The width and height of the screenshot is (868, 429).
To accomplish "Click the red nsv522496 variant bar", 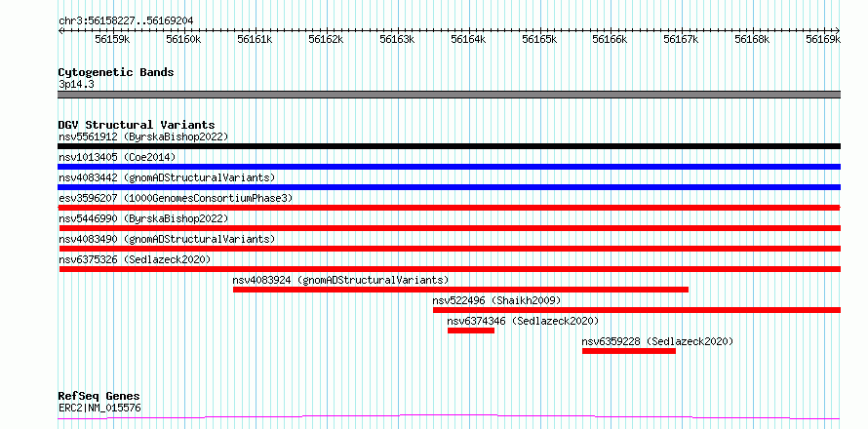I will point(637,310).
